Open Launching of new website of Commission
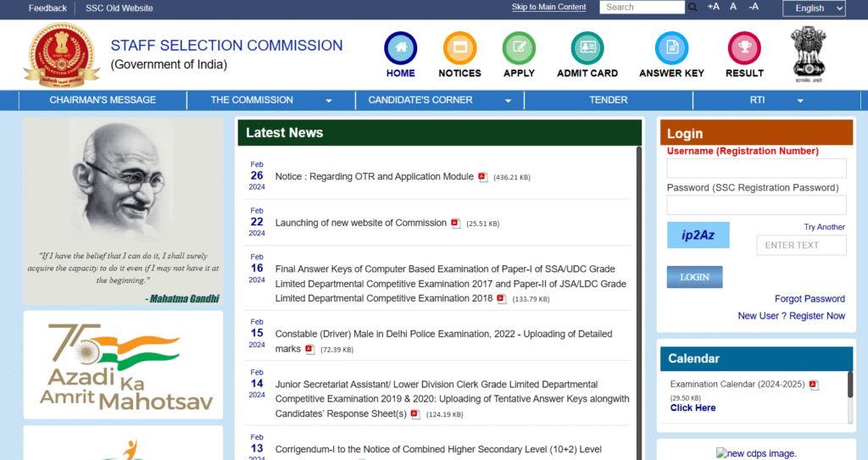This screenshot has height=460, width=868. point(361,223)
